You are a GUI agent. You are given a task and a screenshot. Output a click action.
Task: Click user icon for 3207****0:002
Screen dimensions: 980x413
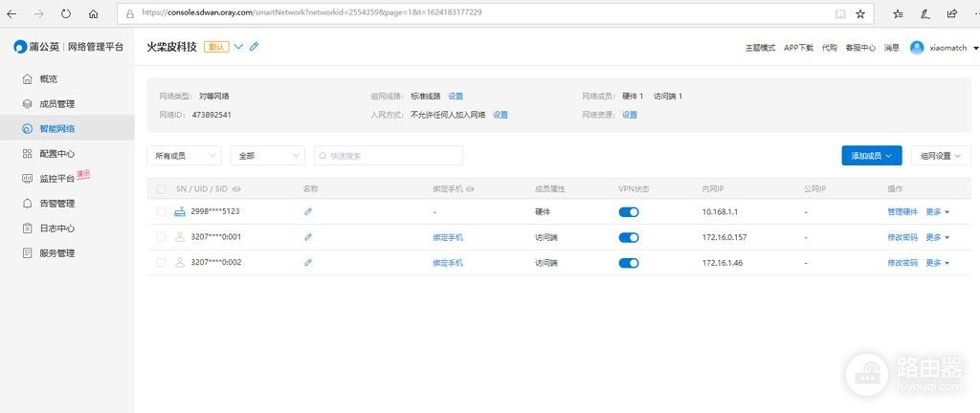click(180, 263)
